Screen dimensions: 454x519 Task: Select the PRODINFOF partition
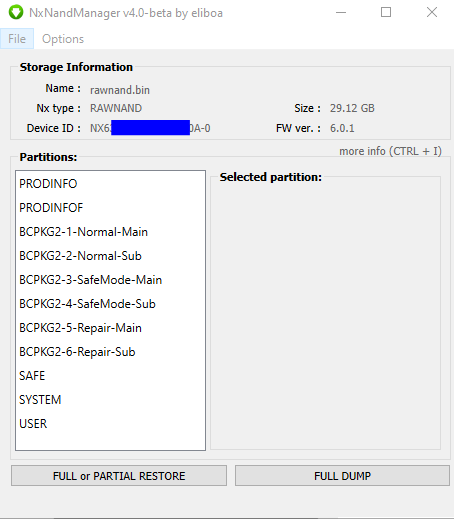click(x=110, y=208)
